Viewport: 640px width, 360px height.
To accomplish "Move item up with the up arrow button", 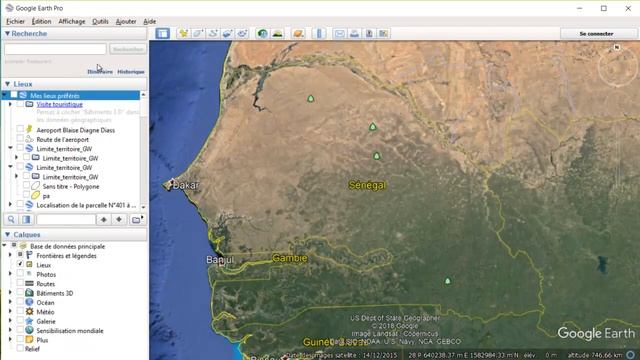I will click(104, 220).
